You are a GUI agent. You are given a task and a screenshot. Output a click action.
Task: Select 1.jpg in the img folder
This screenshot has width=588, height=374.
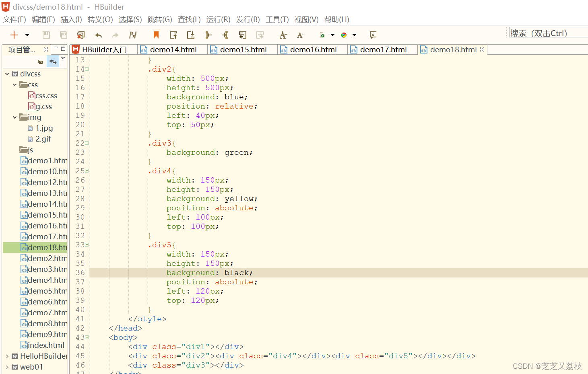tap(41, 128)
